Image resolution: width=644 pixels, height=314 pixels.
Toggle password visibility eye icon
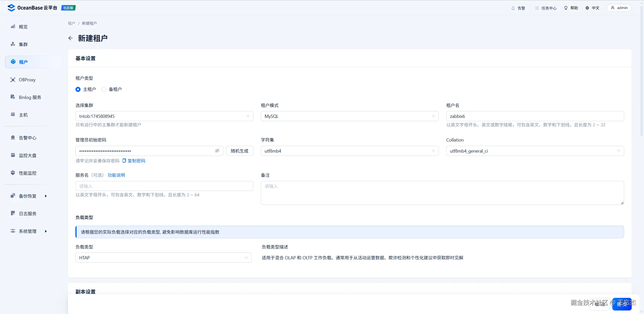[x=217, y=151]
